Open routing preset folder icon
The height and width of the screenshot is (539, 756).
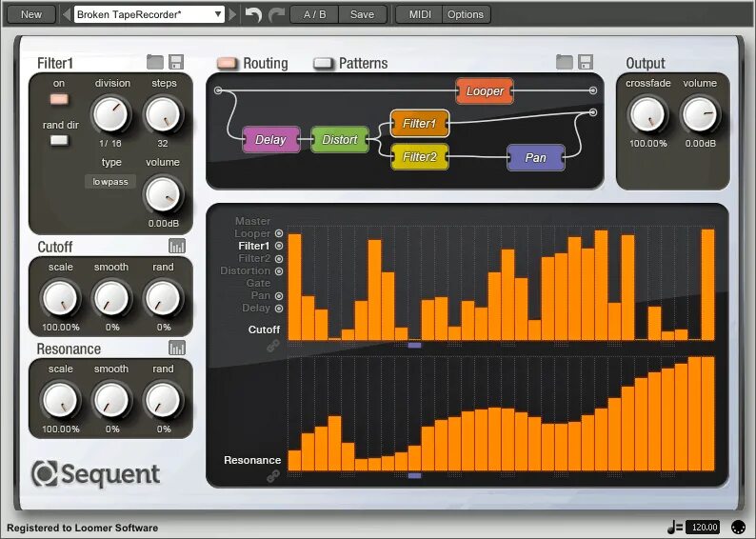[x=564, y=62]
